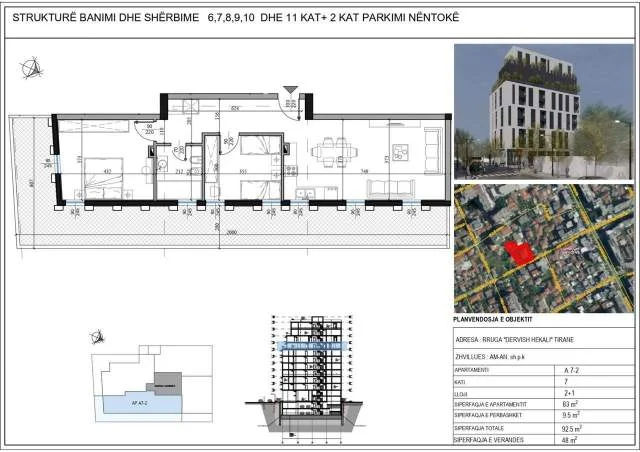Click the round washbasin in the bathroom
Screen dimensions: 640x452
pyautogui.click(x=162, y=165)
